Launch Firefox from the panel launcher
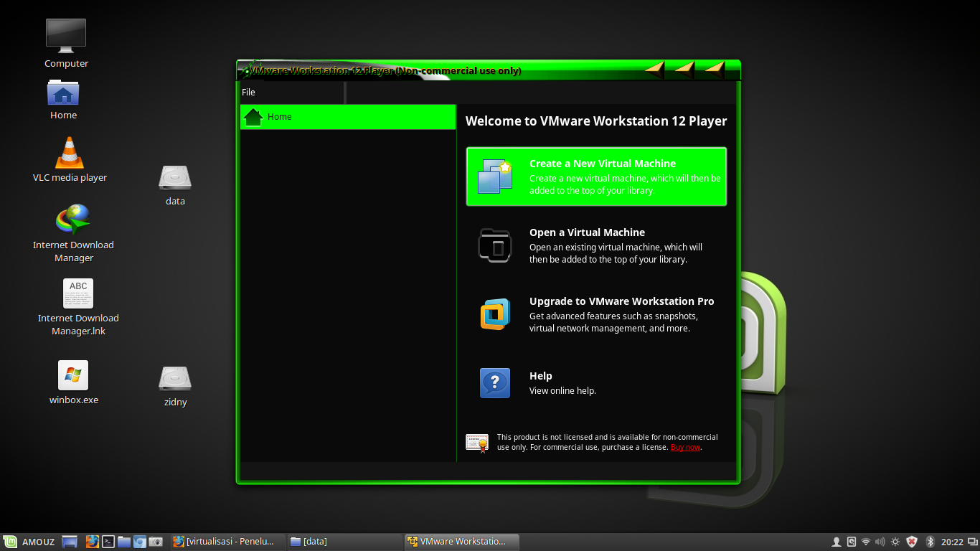 coord(93,542)
